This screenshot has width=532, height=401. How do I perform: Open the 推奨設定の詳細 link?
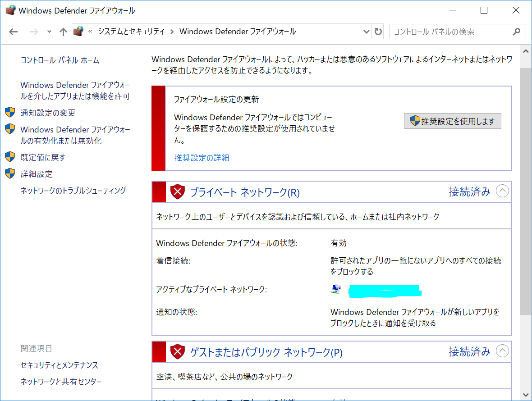(x=202, y=158)
